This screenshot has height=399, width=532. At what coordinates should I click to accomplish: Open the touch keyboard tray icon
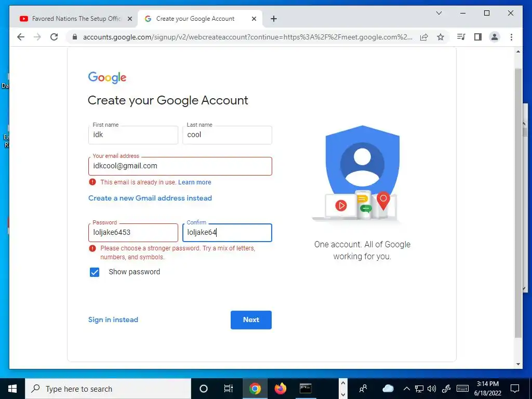point(462,389)
